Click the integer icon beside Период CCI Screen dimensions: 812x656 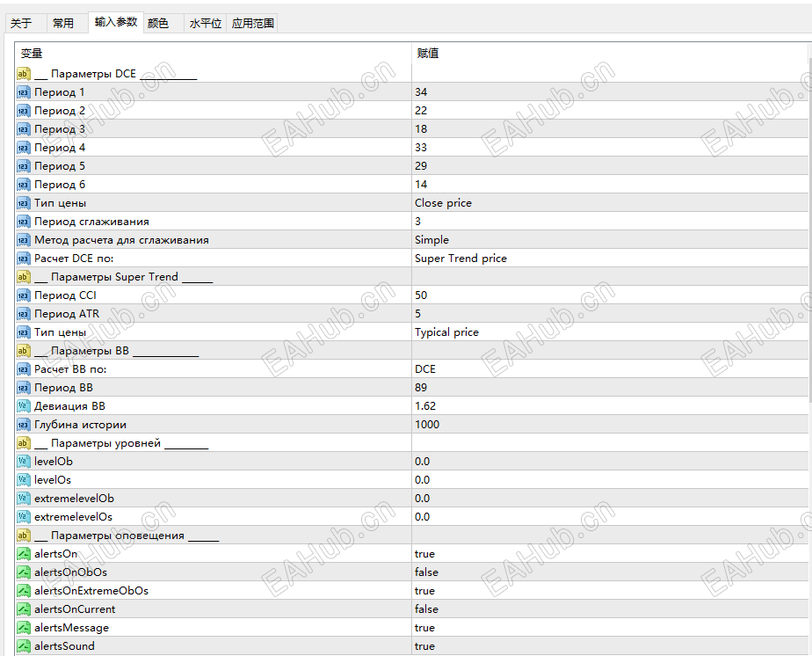24,295
